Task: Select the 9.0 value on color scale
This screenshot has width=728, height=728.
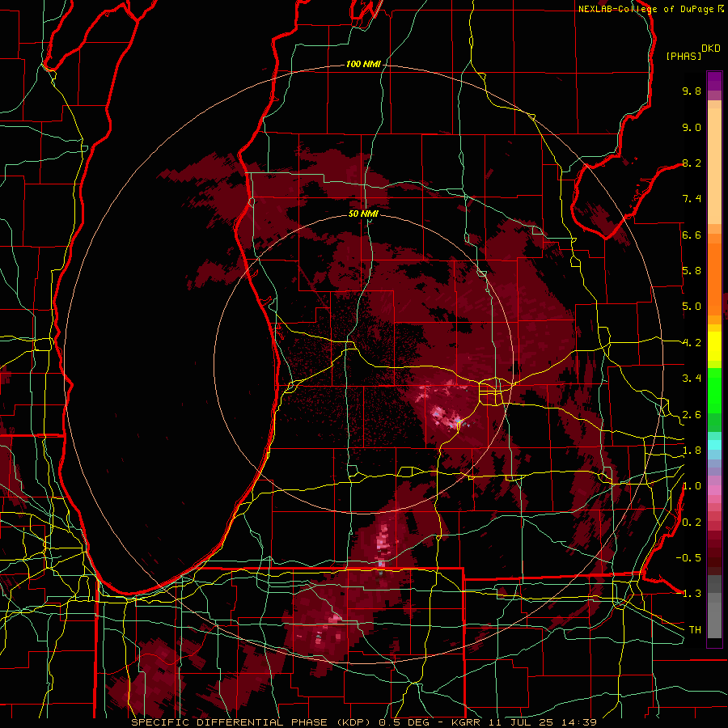Action: click(x=692, y=127)
